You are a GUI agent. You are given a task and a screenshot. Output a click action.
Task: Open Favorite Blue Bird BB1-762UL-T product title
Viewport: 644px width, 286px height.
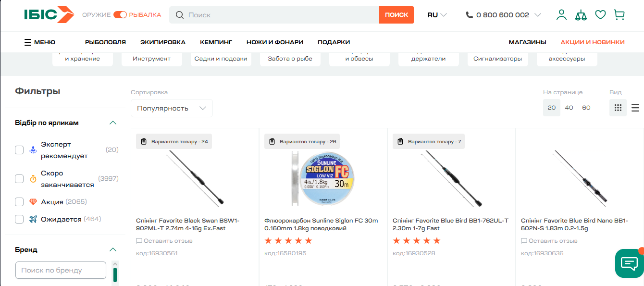[450, 224]
